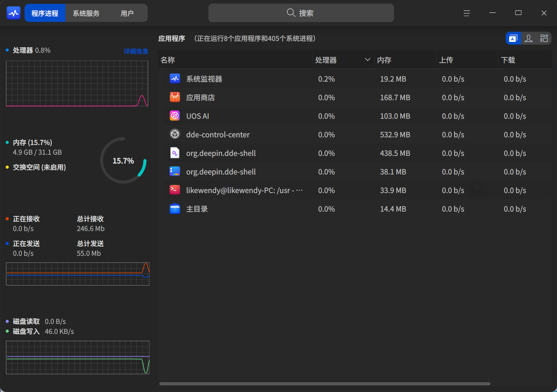Select the UOS AI app icon
557x392 pixels.
[175, 116]
